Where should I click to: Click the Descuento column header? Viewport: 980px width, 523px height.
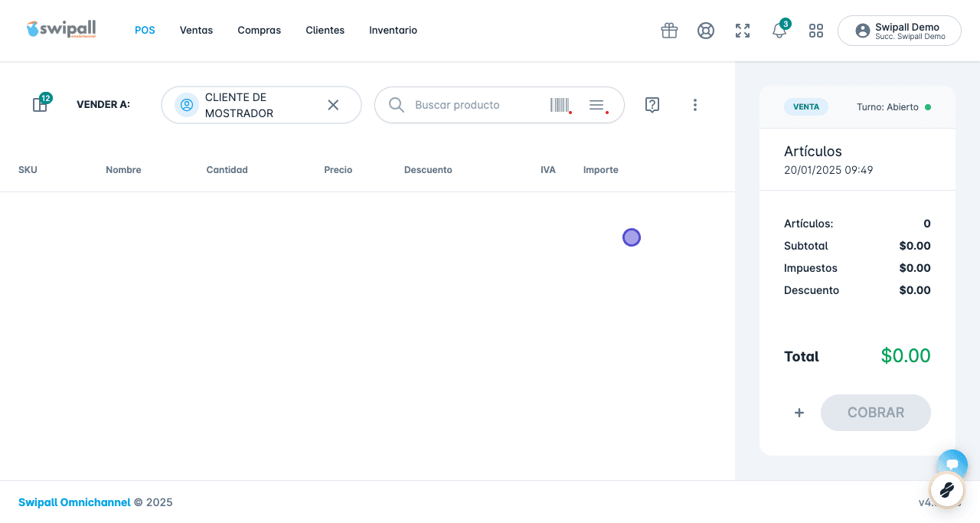(x=428, y=170)
